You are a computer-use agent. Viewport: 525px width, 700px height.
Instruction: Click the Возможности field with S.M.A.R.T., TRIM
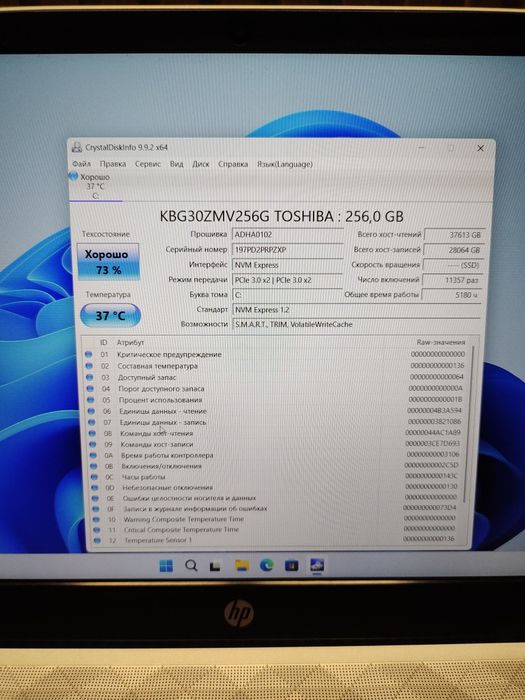coord(356,324)
